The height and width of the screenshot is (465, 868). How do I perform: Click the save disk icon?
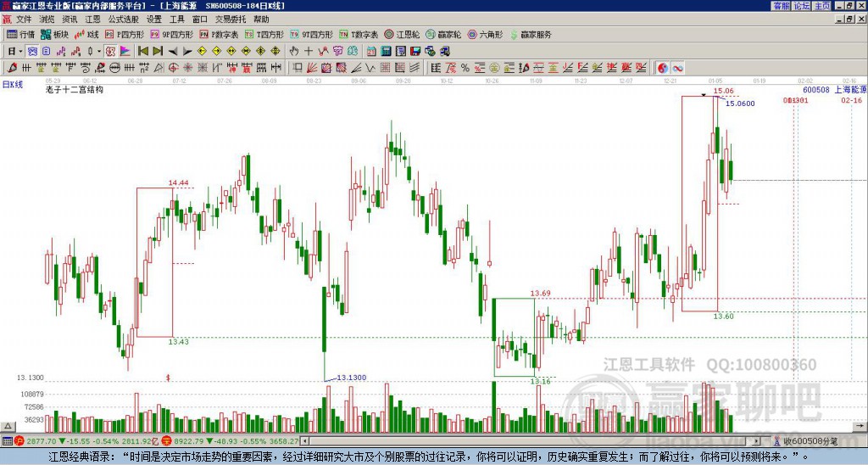(415, 52)
